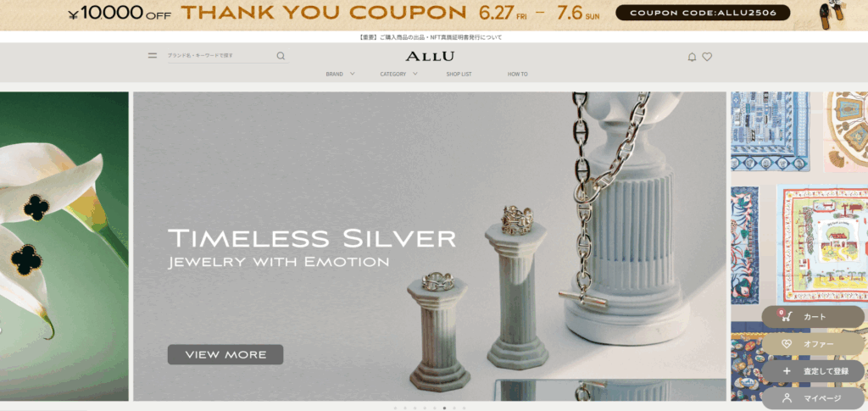Click the My Page person icon

pyautogui.click(x=787, y=397)
